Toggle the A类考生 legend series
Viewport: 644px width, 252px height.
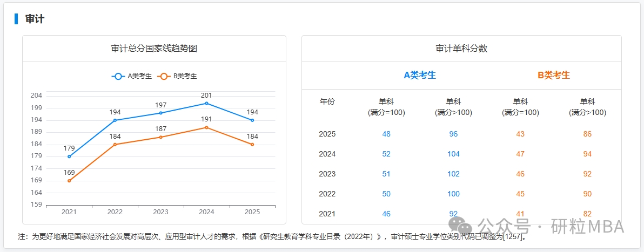pos(131,76)
